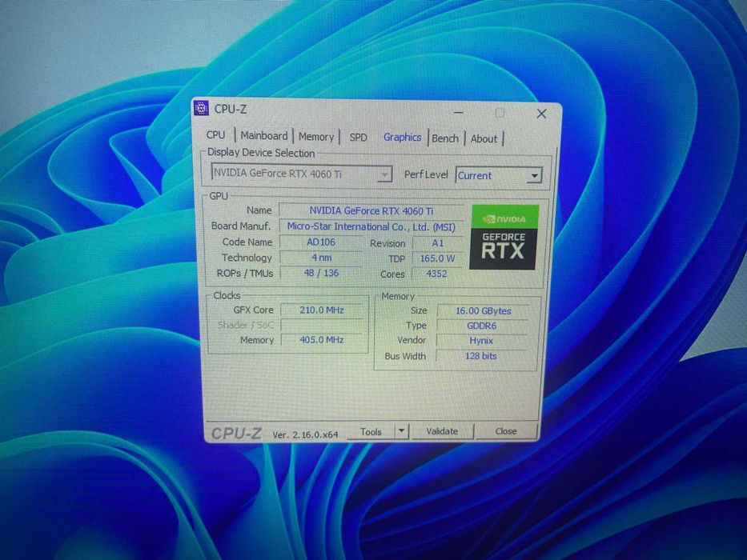Click the 128 bits bus width value
This screenshot has height=560, width=747.
[480, 356]
